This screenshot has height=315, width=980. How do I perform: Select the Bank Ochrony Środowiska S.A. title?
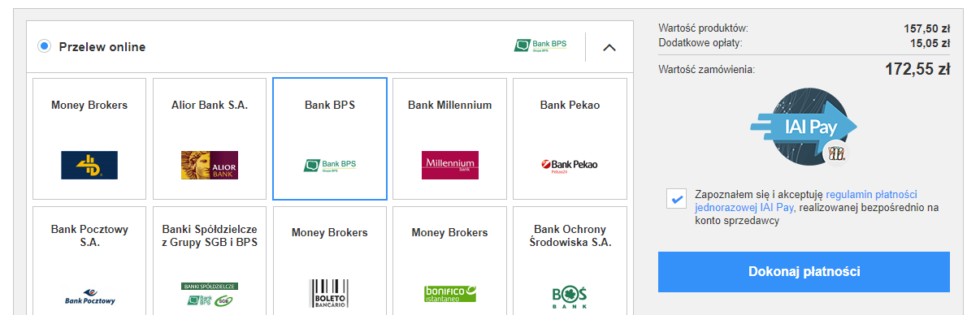570,235
